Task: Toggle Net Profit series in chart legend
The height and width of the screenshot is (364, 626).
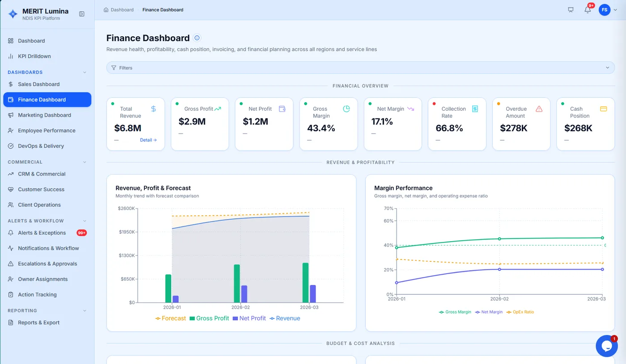Action: click(x=249, y=318)
